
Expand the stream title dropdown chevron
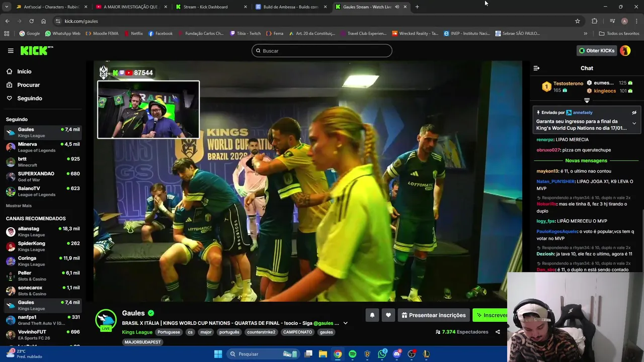345,323
